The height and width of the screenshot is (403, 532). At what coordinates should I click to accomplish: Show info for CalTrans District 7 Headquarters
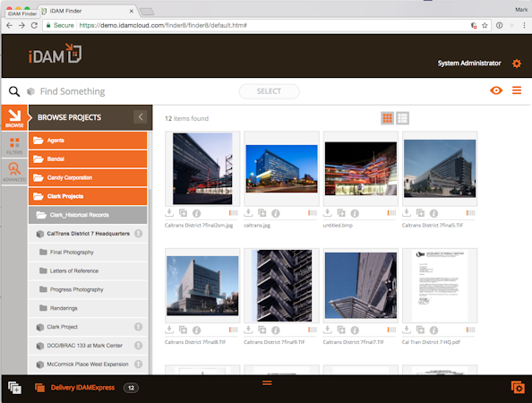[x=139, y=234]
